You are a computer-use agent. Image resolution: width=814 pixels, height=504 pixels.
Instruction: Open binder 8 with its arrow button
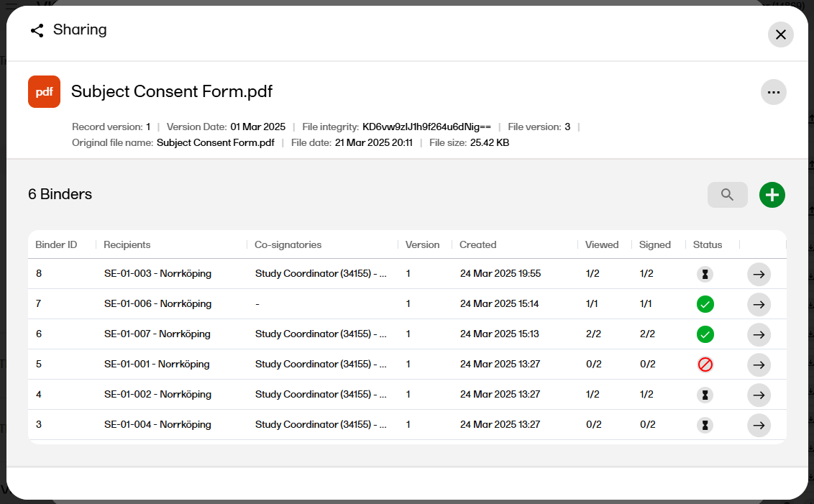758,274
